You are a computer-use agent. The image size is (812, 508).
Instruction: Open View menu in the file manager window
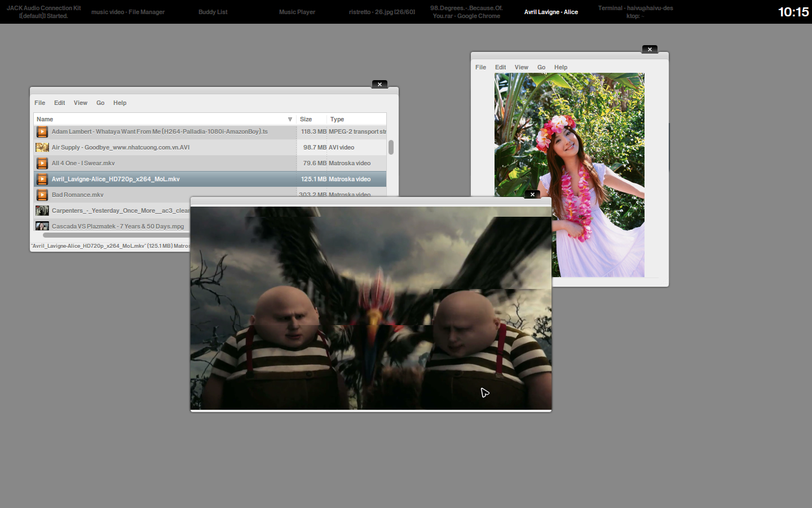[81, 103]
